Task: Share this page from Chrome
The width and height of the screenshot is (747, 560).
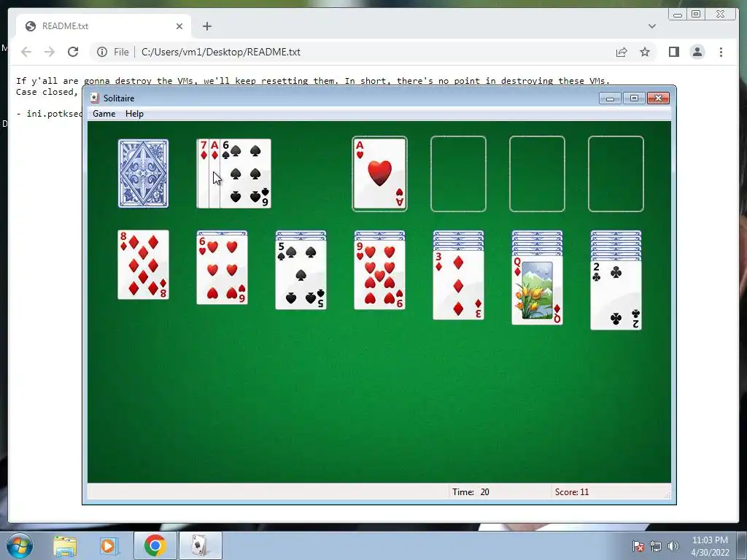Action: point(622,52)
